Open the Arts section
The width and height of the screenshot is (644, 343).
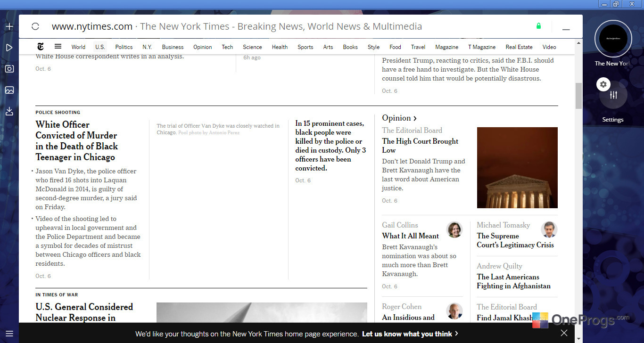[x=328, y=47]
